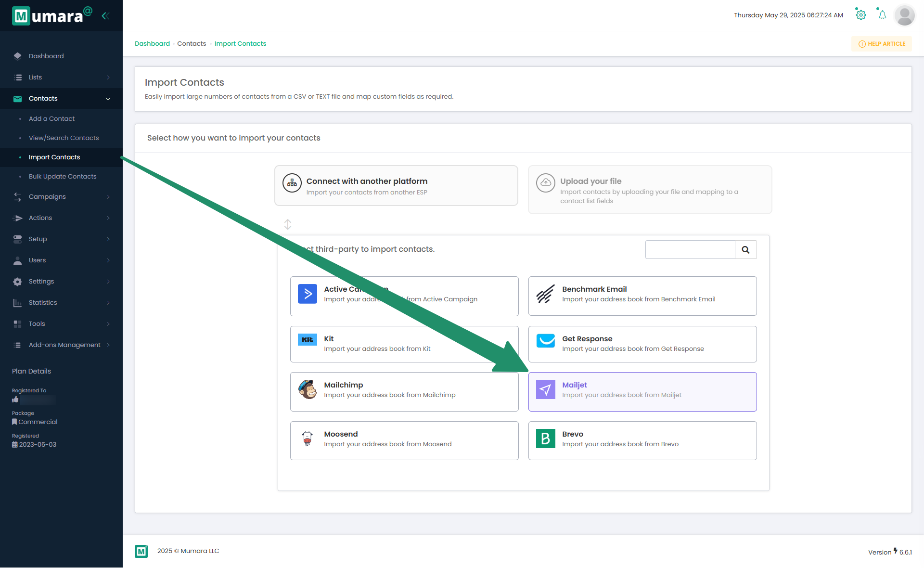
Task: Click the Dashboard sidebar icon
Action: (x=18, y=56)
